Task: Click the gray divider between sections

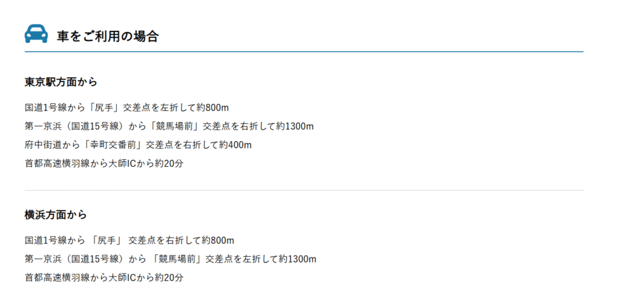Action: (x=304, y=190)
